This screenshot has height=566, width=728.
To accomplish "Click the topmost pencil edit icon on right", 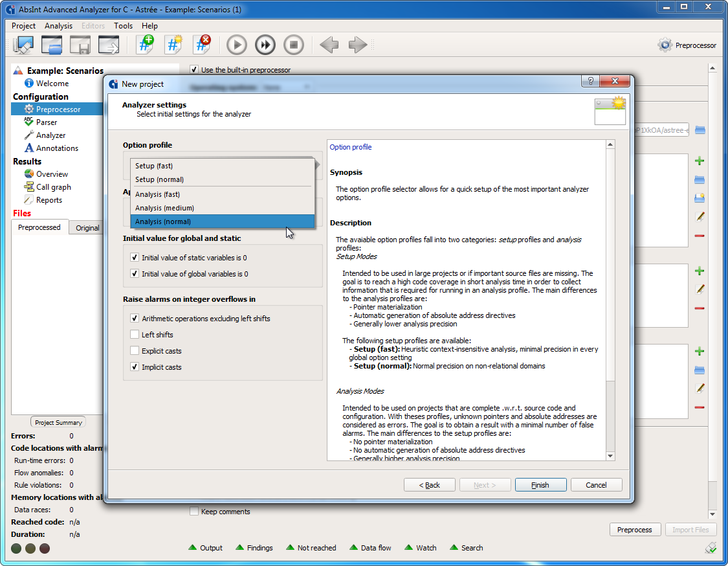I will (700, 217).
